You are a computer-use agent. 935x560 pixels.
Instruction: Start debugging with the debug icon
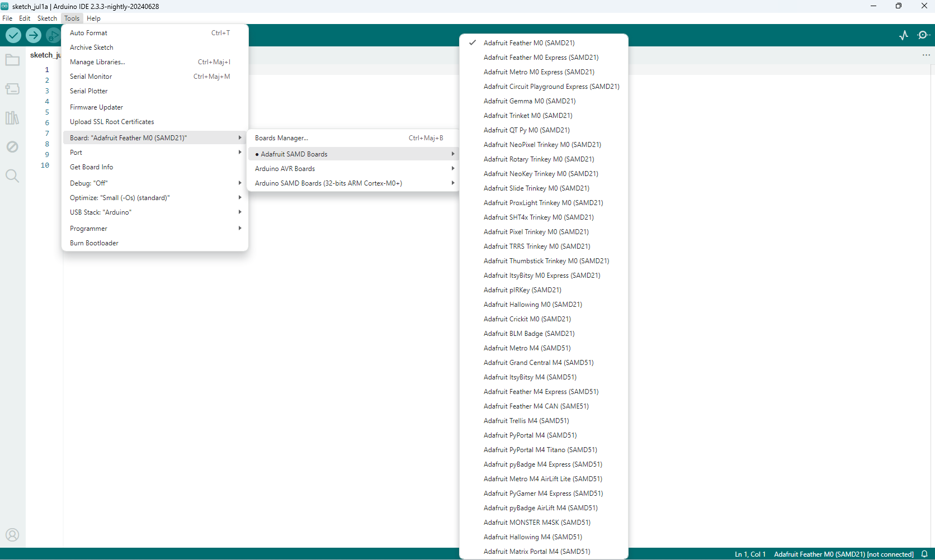(x=53, y=35)
